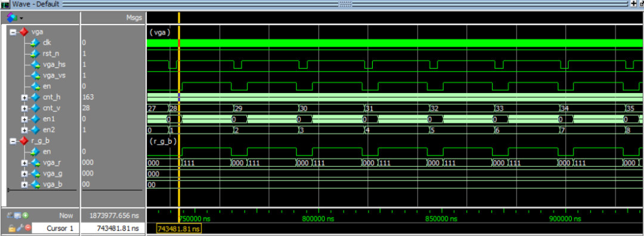Click the lock cursor padlock icon
The width and height of the screenshot is (644, 236).
12,228
